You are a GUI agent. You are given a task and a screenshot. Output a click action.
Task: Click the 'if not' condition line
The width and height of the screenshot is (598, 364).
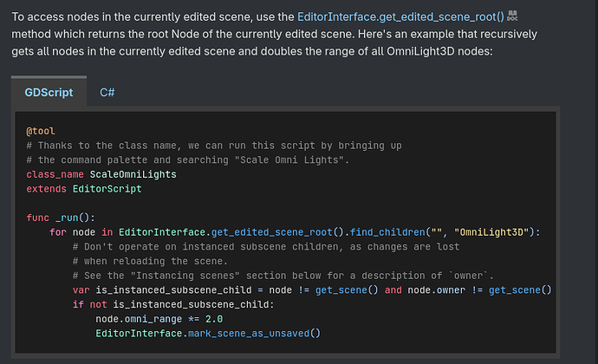pos(173,304)
